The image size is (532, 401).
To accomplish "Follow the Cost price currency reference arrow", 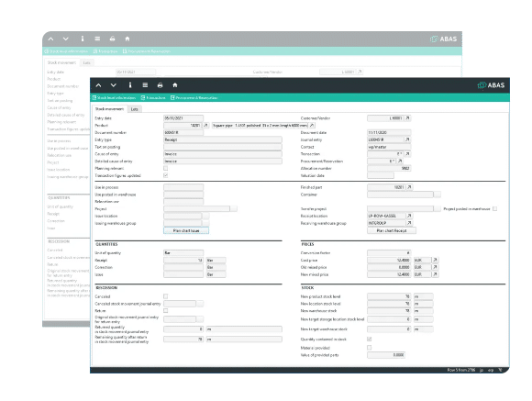I will 436,260.
